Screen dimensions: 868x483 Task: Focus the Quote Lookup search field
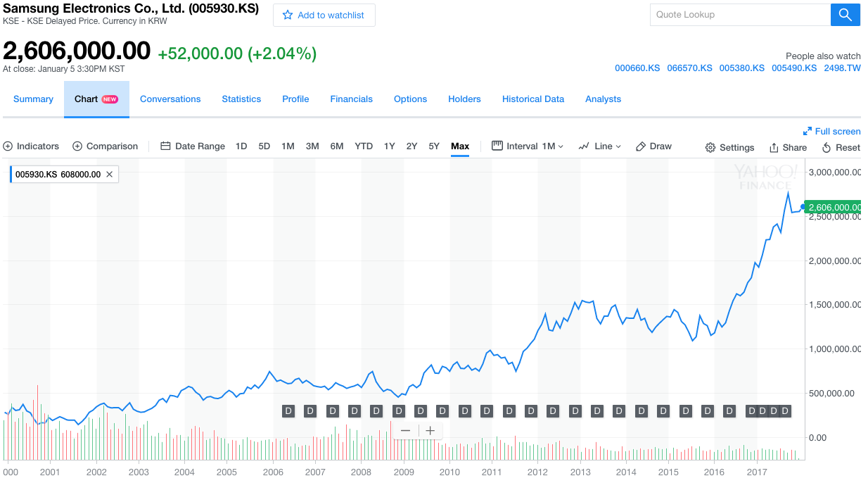click(740, 15)
